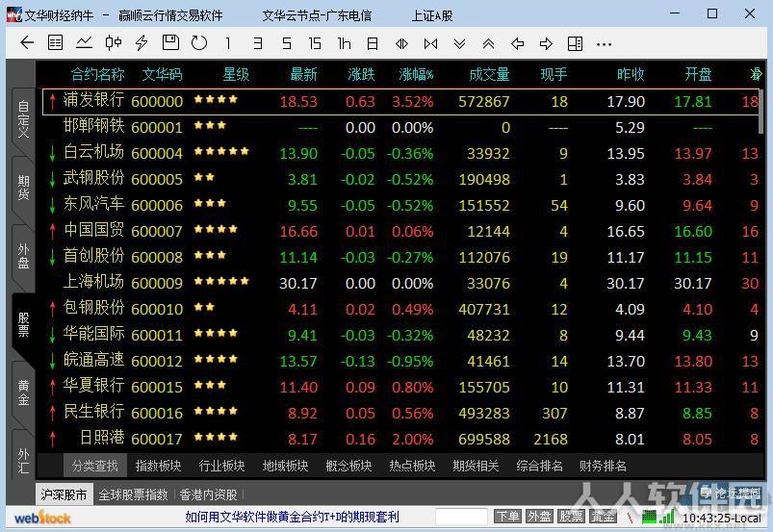Select the 上海机场 600009 row
773x532 pixels.
pyautogui.click(x=400, y=283)
